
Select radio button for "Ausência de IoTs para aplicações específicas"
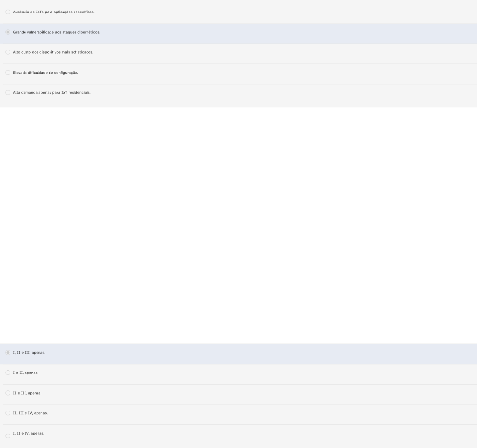coord(8,12)
